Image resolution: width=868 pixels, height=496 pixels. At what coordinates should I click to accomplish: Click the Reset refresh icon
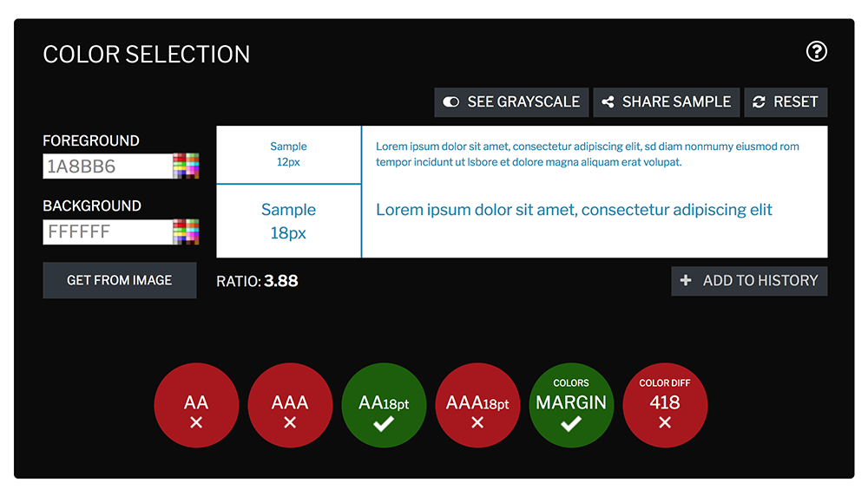pyautogui.click(x=759, y=102)
